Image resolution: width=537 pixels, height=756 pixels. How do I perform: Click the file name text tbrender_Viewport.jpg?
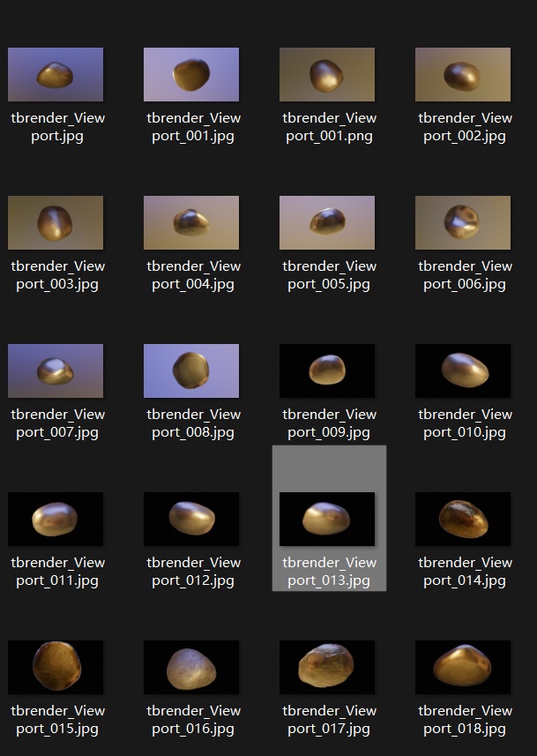click(x=57, y=127)
